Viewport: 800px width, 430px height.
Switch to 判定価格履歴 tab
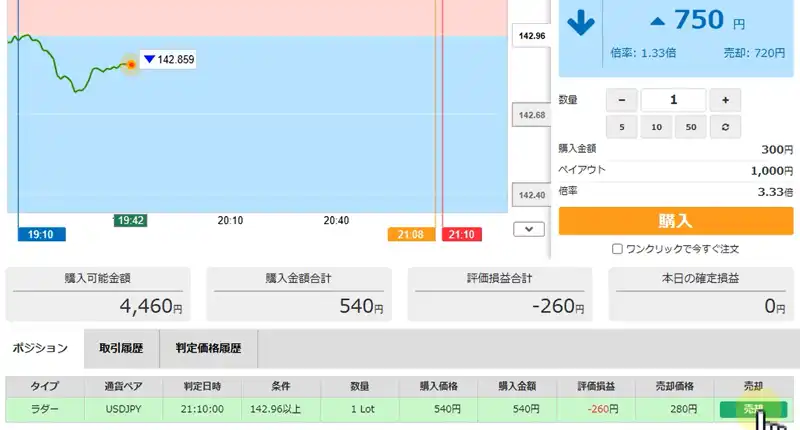(x=208, y=348)
